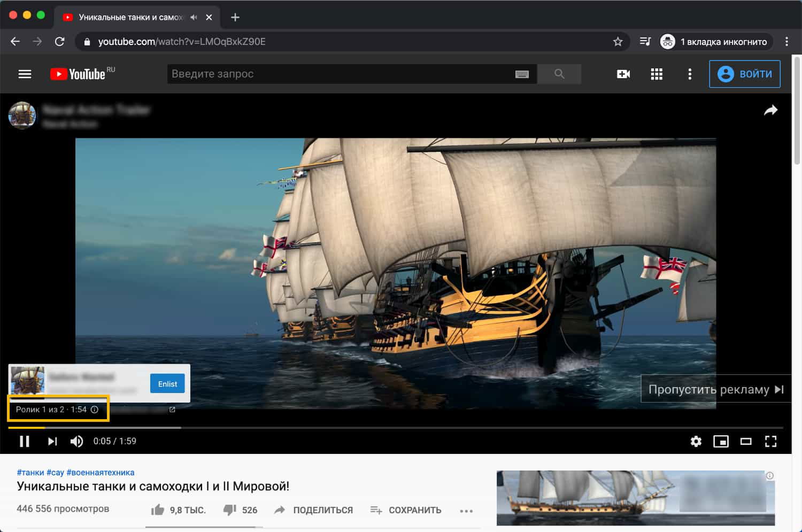Open the incognito tab indicator

(x=716, y=42)
